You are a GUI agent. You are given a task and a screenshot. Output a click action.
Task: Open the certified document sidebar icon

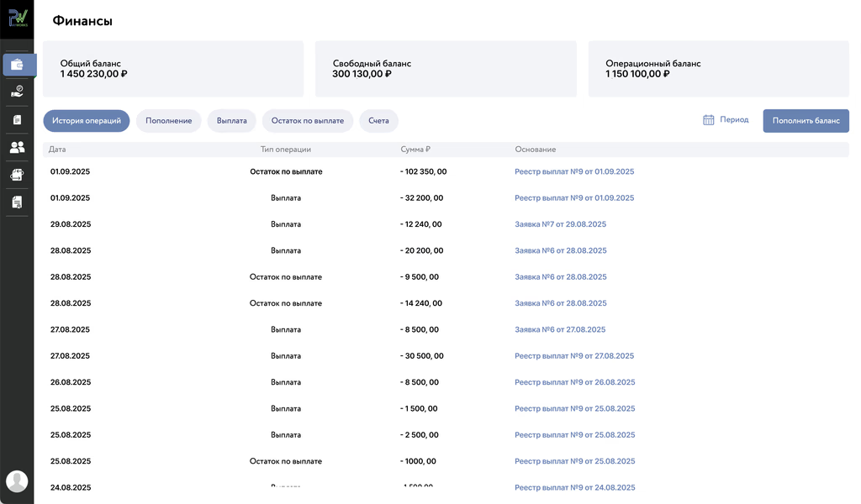coord(18,202)
